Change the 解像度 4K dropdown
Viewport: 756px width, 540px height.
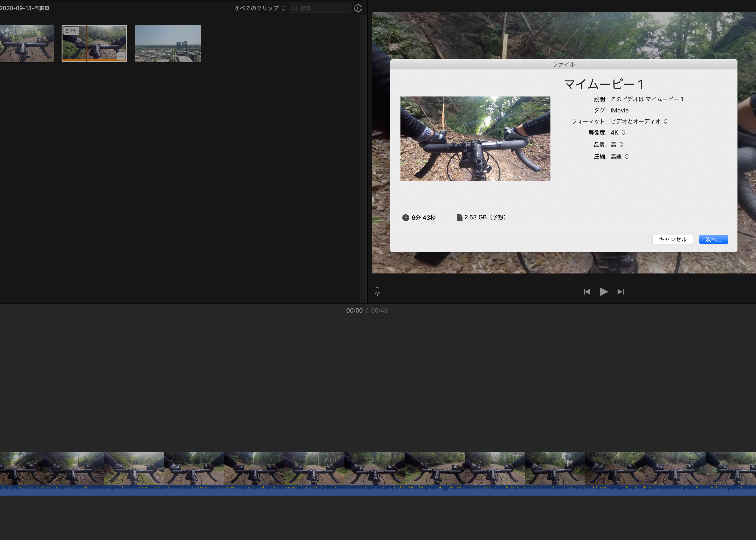click(618, 132)
